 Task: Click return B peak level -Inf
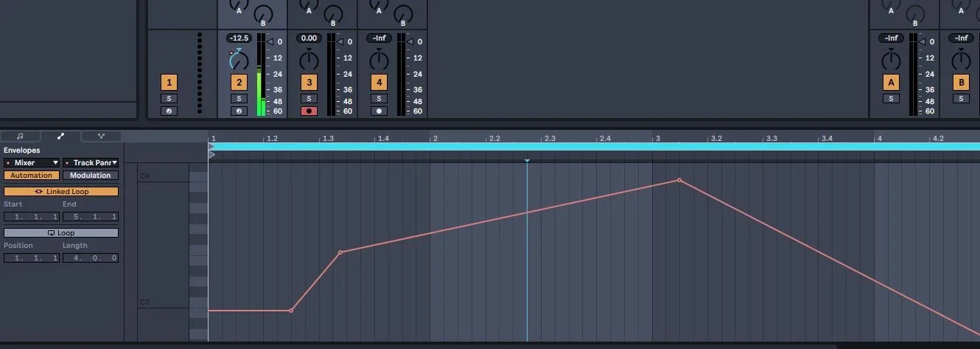click(961, 38)
